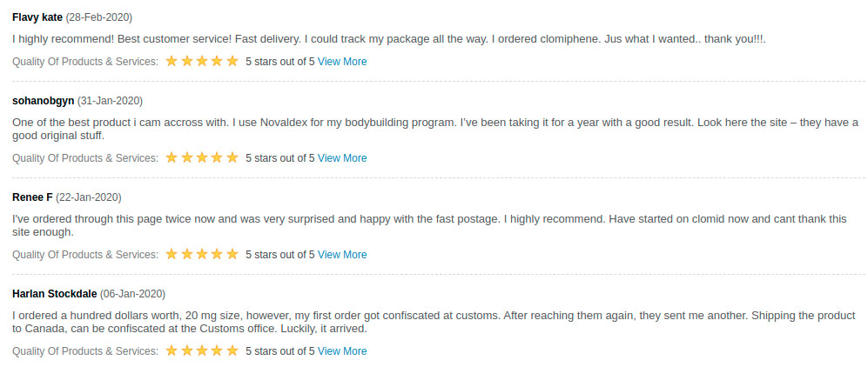Click fourth star in Harlan Stockdale's rating
868x367 pixels.
(218, 350)
